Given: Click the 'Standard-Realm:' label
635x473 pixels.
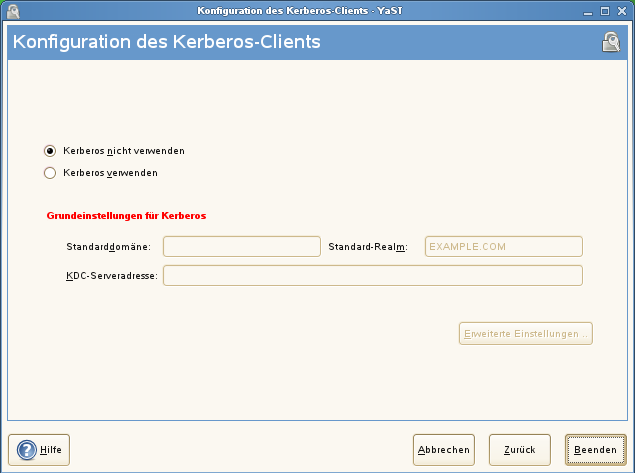Looking at the screenshot, I should [367, 247].
